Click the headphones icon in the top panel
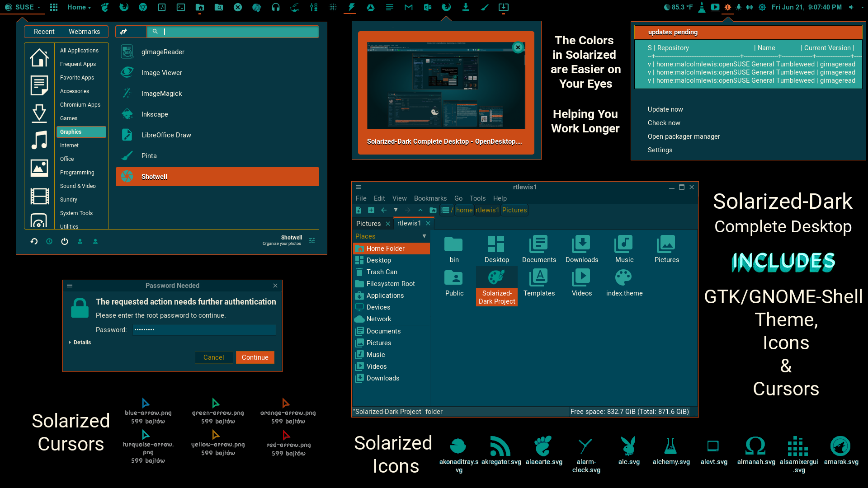The image size is (868, 488). pos(276,7)
